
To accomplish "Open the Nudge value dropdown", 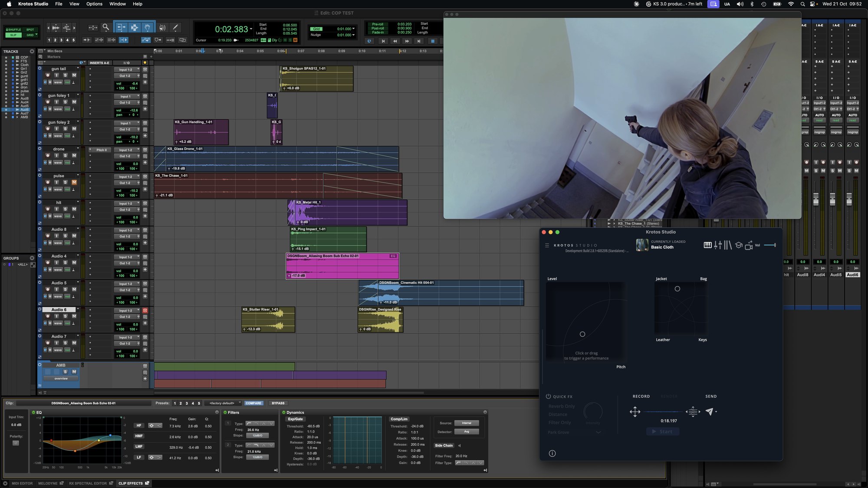I will tap(353, 35).
